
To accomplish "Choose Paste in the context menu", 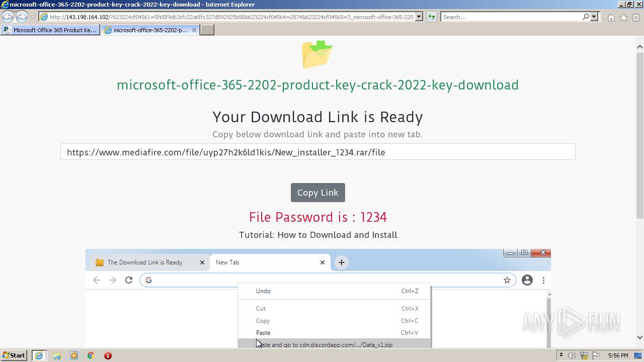I will click(334, 333).
